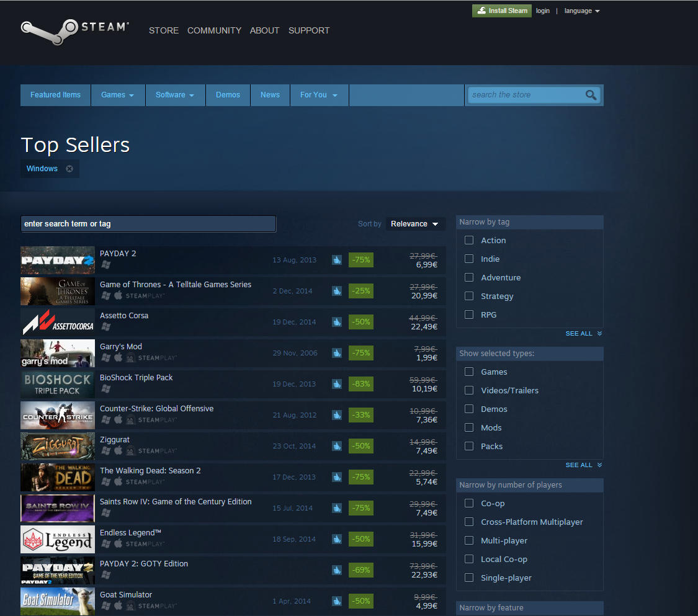
Task: Click the thumbs-up icon on the Counter-Strike row
Action: (337, 415)
